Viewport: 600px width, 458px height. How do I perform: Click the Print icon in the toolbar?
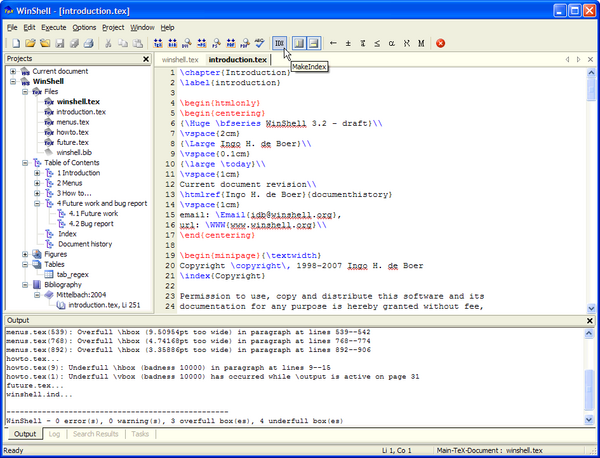coord(89,43)
